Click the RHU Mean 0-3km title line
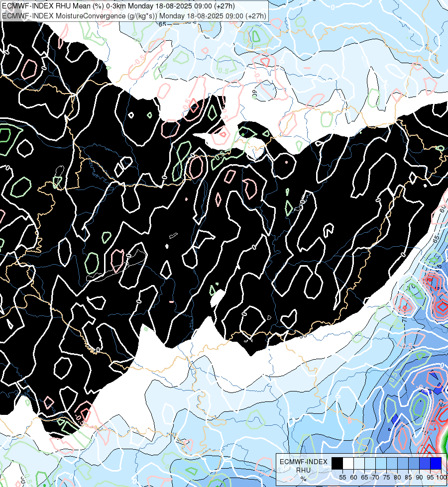This screenshot has height=487, width=448. pyautogui.click(x=118, y=6)
